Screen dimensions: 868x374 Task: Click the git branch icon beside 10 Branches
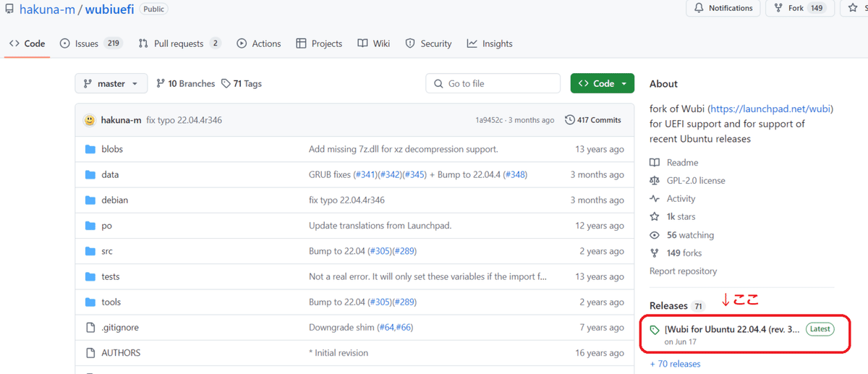[161, 84]
